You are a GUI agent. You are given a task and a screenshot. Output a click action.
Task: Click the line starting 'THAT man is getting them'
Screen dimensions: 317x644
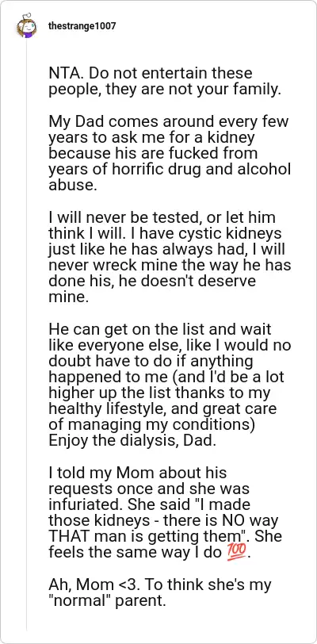click(165, 536)
